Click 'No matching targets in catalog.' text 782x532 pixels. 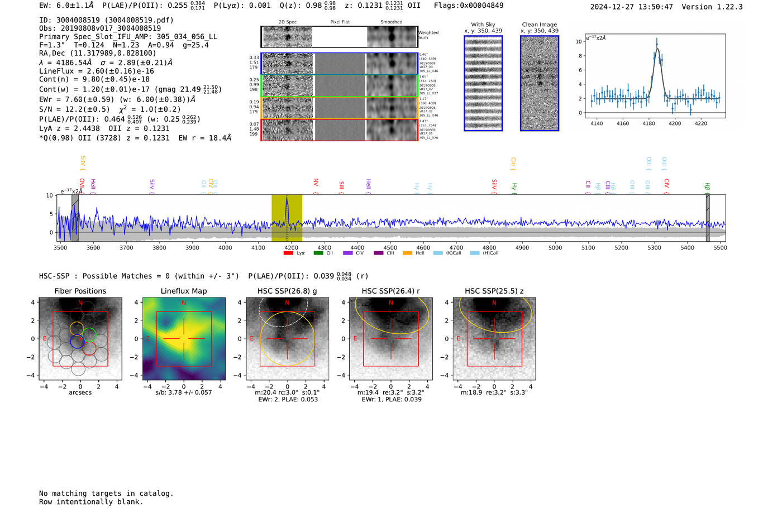coord(106,493)
